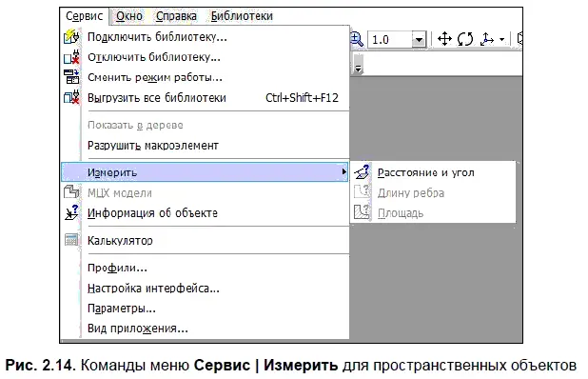The height and width of the screenshot is (379, 588).
Task: Click the Ctrl+Shift+F12 shortcut text
Action: coord(302,98)
